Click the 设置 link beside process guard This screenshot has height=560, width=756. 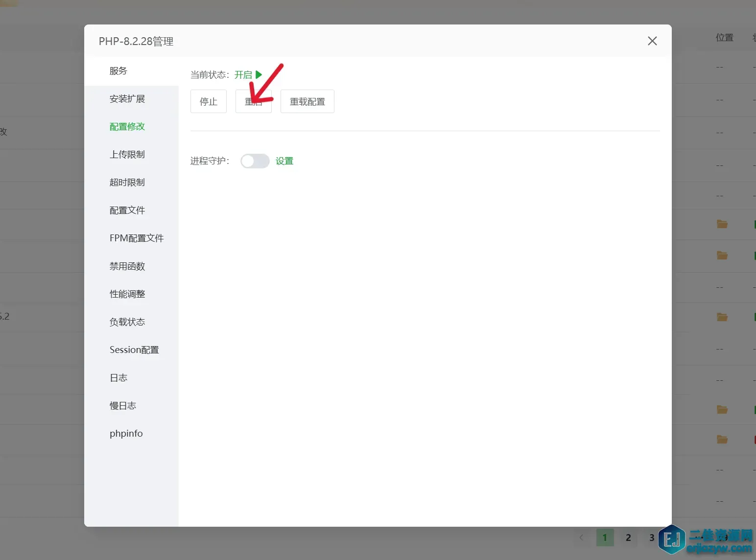284,161
